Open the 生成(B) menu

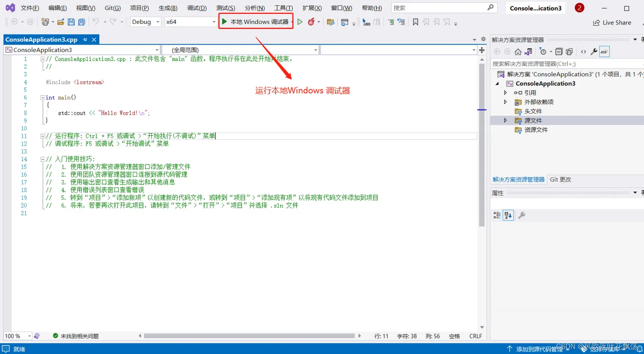tap(168, 8)
